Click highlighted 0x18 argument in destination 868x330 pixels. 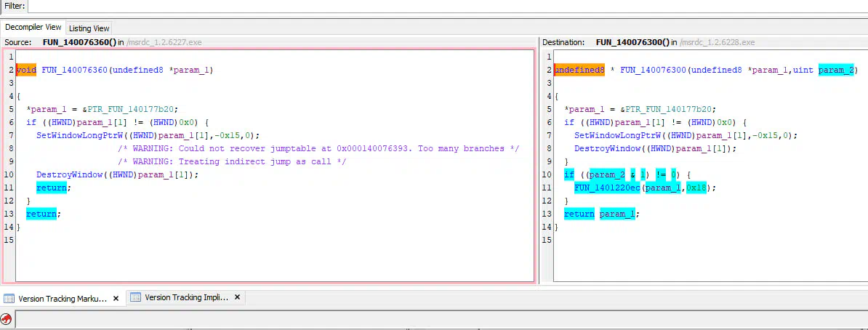696,188
